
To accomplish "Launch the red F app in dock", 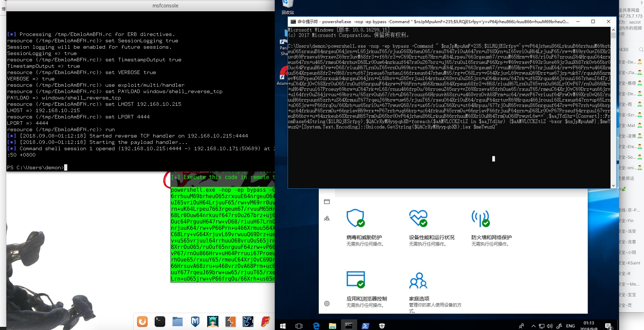I will [265, 322].
